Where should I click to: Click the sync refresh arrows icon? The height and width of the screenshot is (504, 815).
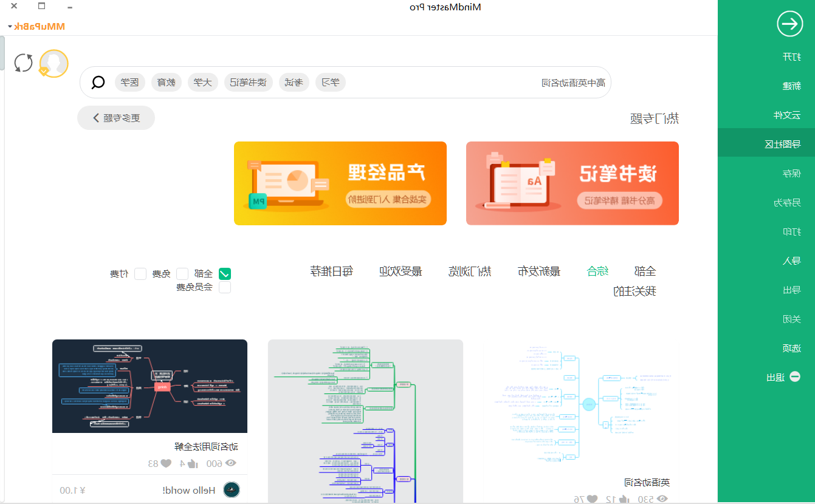coord(24,63)
